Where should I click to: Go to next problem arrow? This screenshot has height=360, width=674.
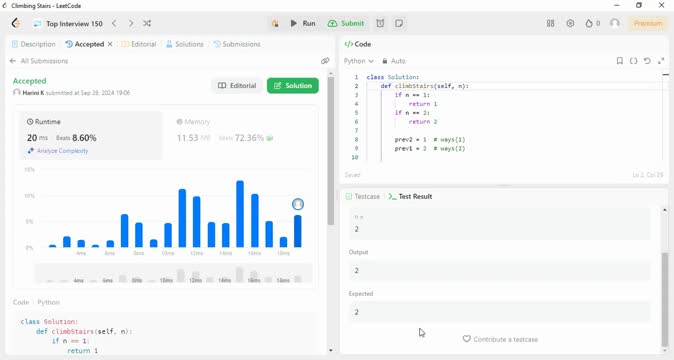[x=131, y=23]
